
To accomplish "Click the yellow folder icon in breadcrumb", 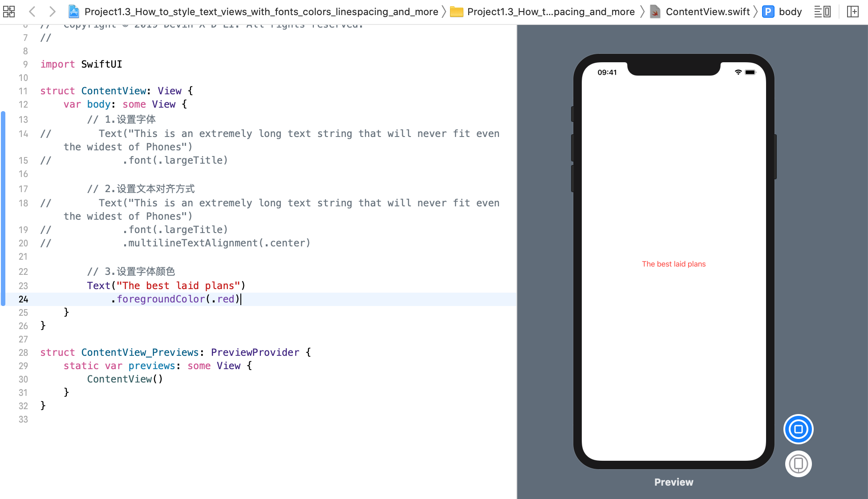I will pyautogui.click(x=457, y=12).
